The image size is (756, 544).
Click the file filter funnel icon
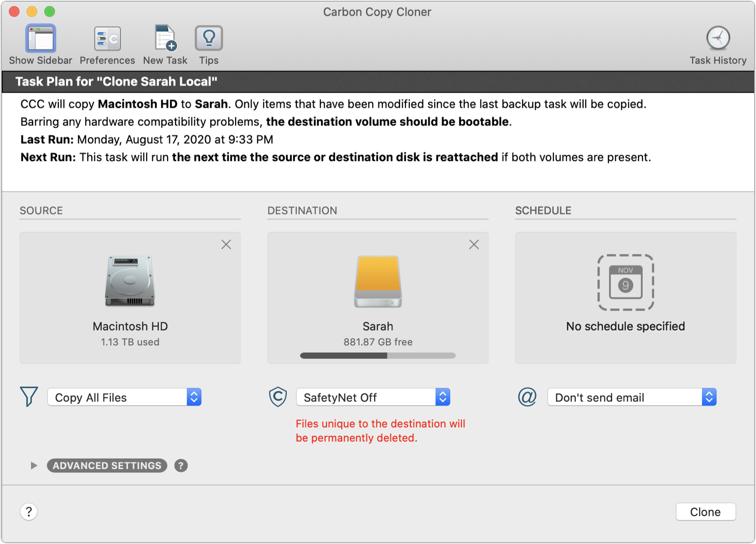(29, 397)
